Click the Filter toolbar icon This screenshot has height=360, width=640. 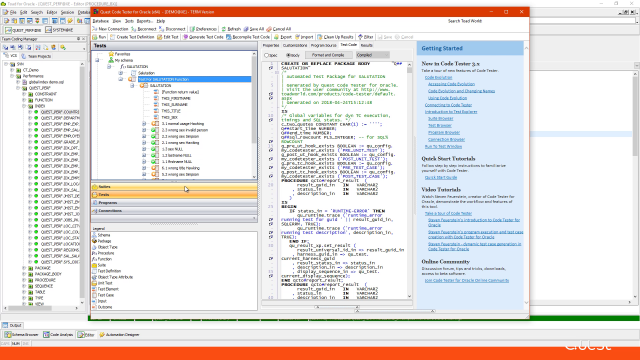tap(360, 37)
